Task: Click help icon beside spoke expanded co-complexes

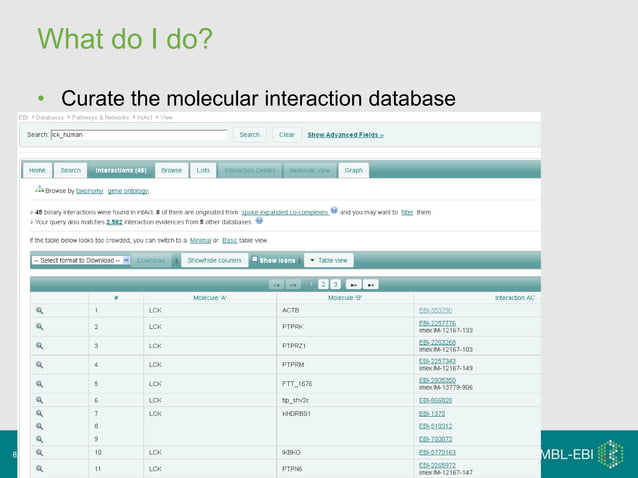Action: 334,210
